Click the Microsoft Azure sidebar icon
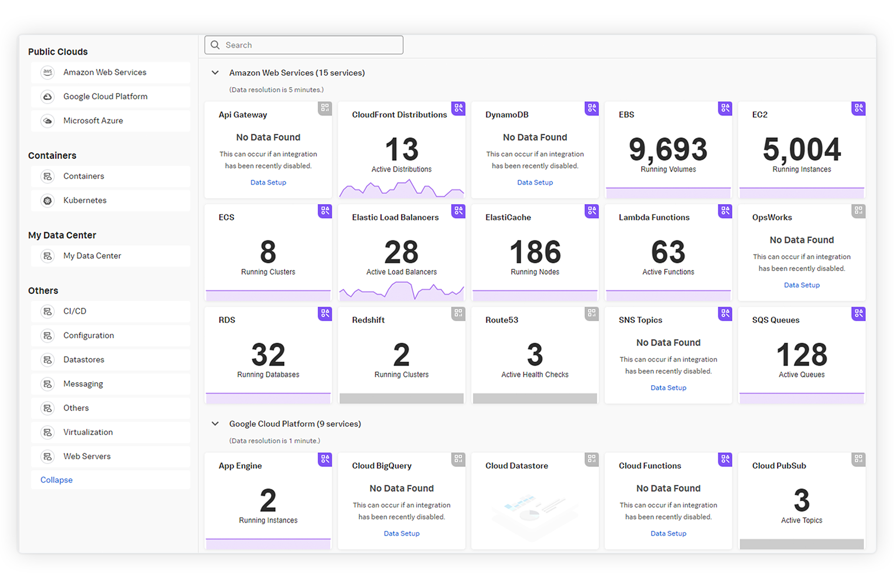This screenshot has height=588, width=894. coord(48,121)
